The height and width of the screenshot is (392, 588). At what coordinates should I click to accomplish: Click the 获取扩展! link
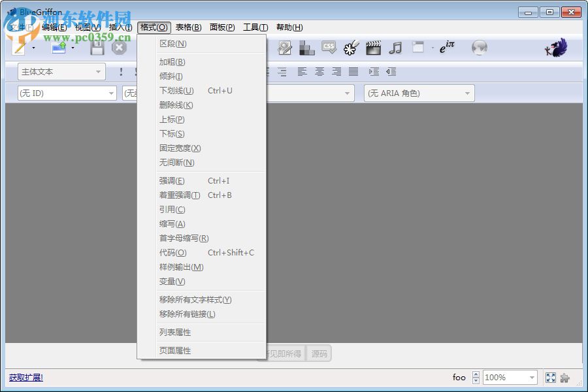[x=27, y=377]
